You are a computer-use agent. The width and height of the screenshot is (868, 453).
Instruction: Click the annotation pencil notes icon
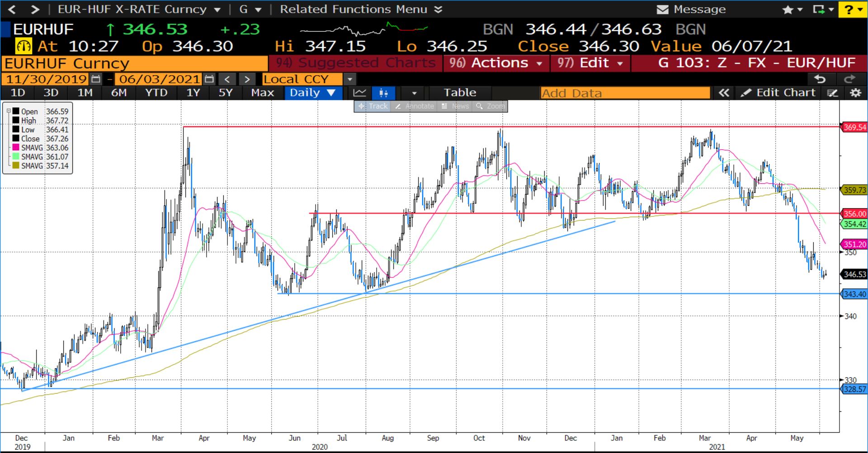point(832,93)
